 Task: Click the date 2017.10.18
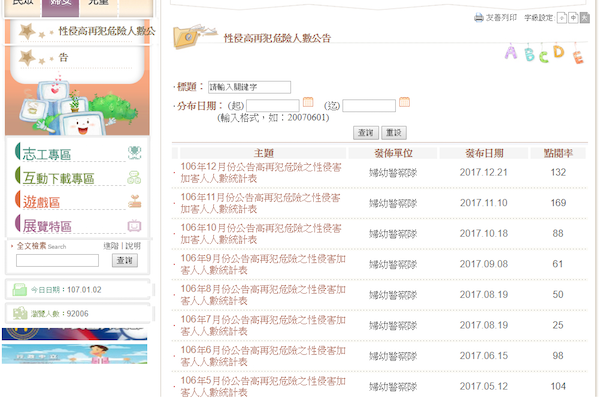click(x=484, y=234)
